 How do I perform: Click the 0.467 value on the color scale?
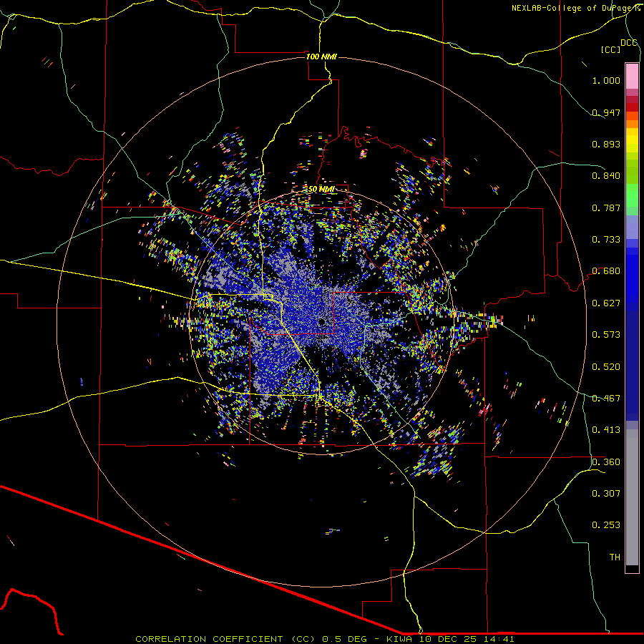point(606,398)
